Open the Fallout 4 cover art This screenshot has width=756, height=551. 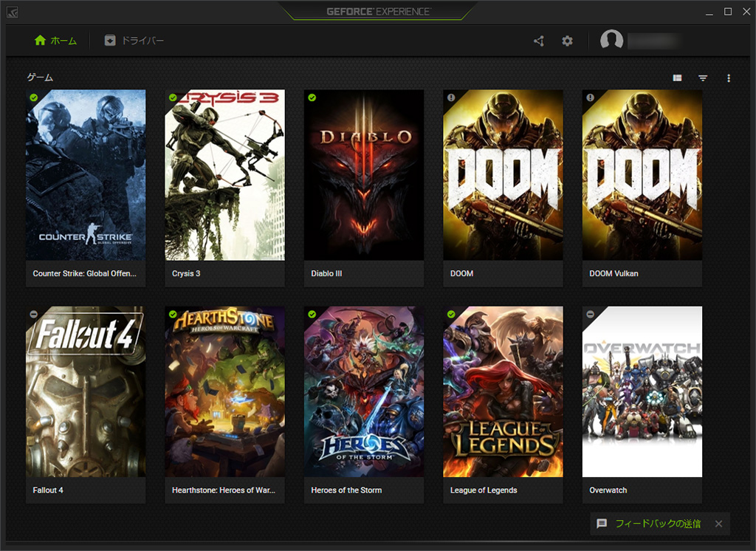86,391
